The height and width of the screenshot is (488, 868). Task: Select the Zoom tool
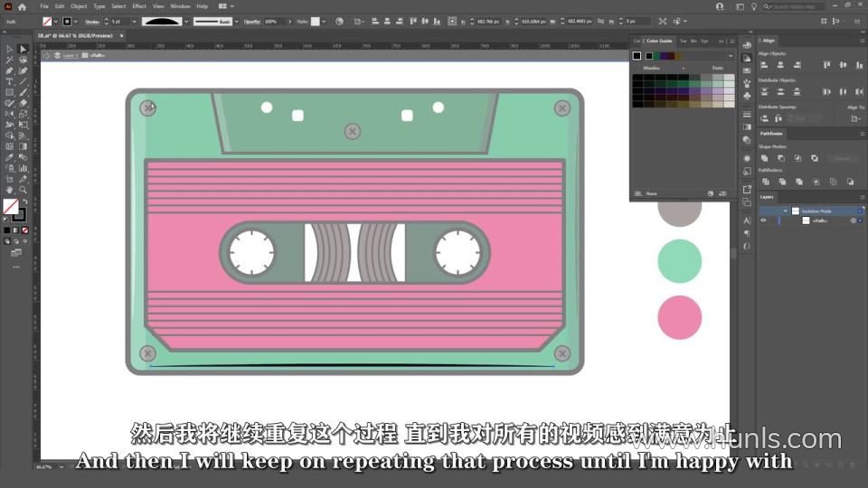23,190
